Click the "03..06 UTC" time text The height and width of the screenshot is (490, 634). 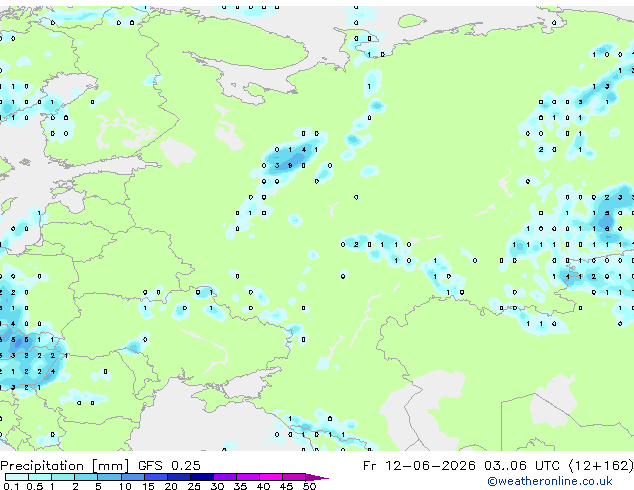522,466
